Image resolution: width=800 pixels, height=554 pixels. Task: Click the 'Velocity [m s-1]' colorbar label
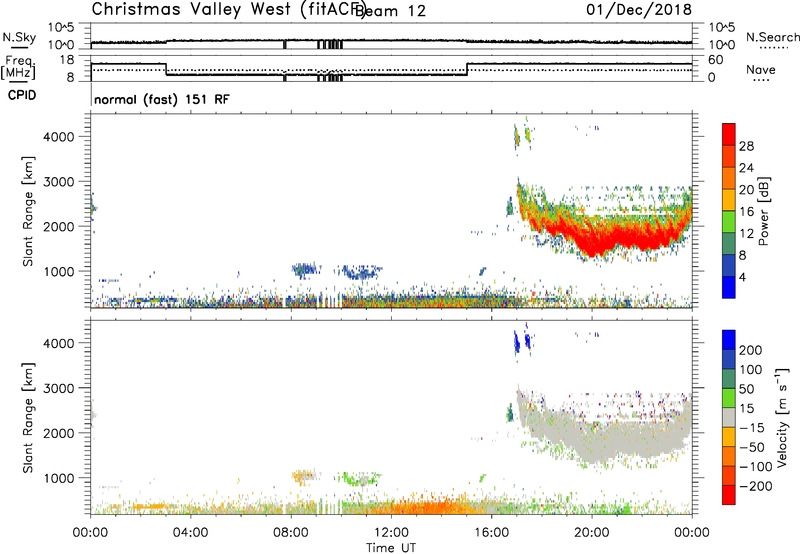pos(782,417)
